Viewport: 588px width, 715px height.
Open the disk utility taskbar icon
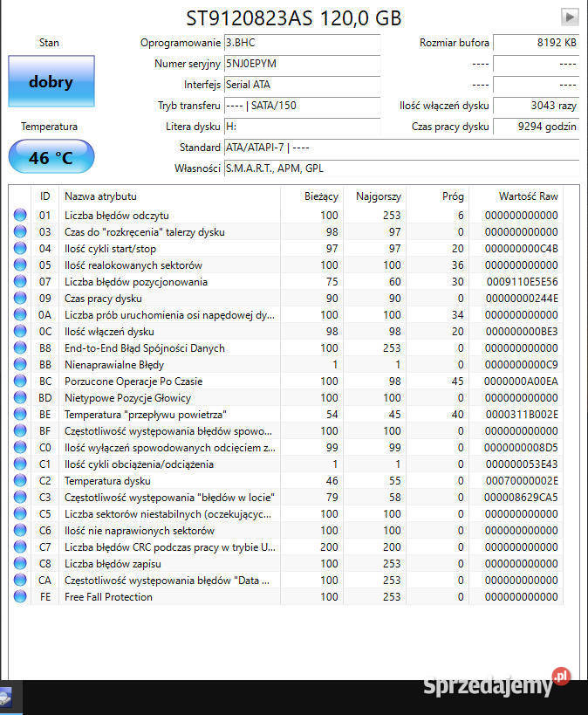5,698
